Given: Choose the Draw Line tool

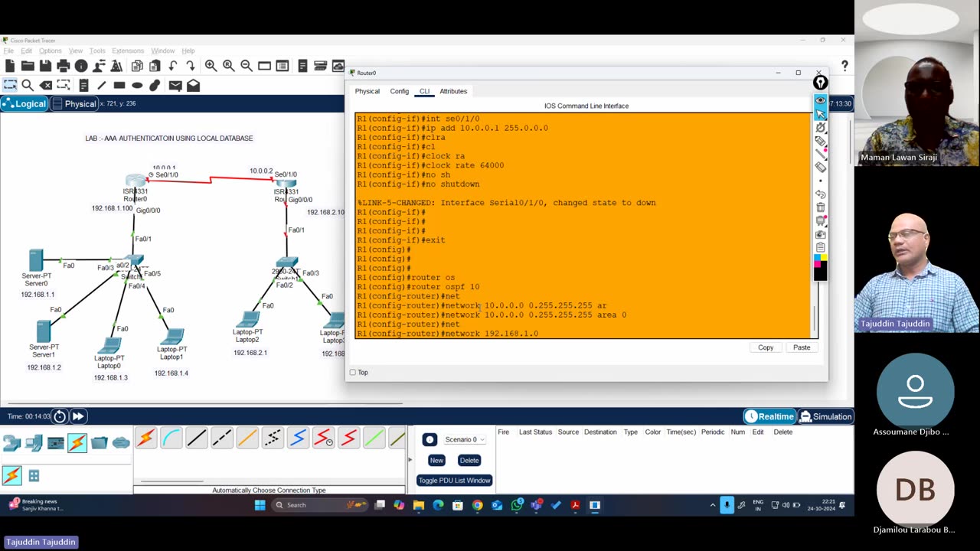Looking at the screenshot, I should click(101, 85).
